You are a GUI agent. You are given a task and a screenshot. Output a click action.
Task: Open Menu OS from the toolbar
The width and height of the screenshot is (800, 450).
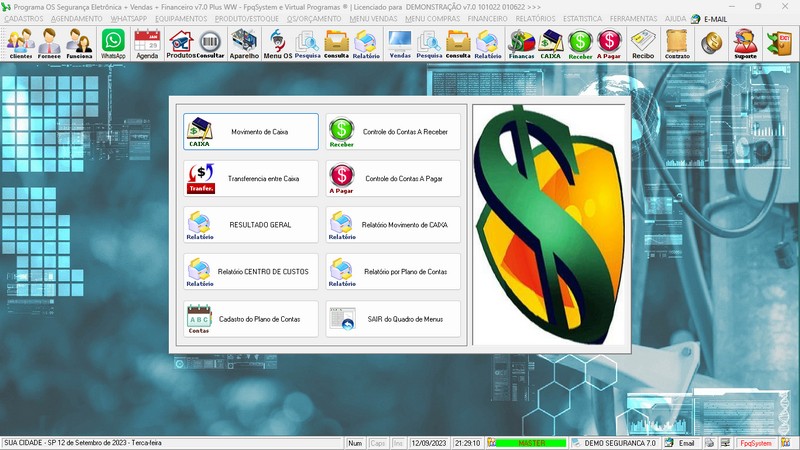tap(277, 44)
